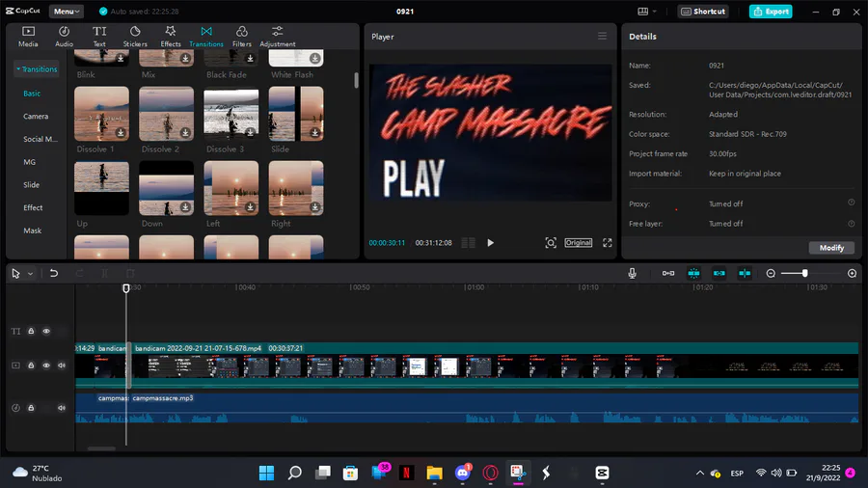Screen dimensions: 868x488
Task: Select the Transitions tab
Action: (206, 36)
